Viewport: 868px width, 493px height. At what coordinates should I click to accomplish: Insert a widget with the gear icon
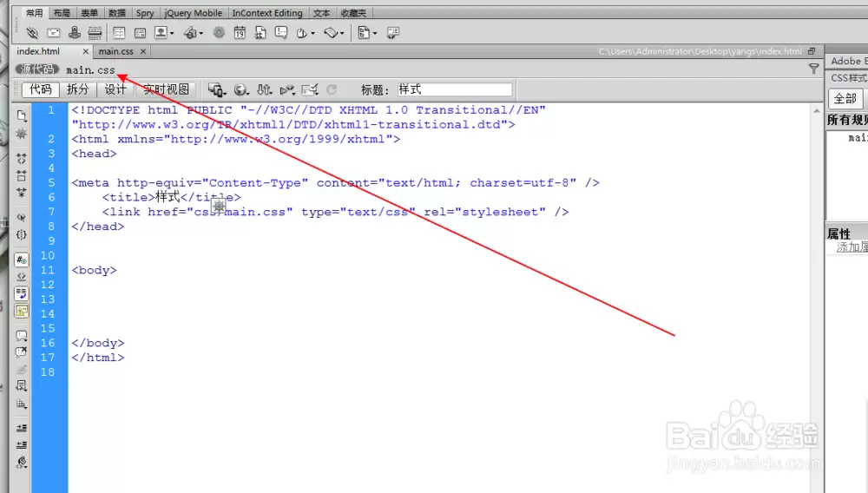tap(220, 33)
